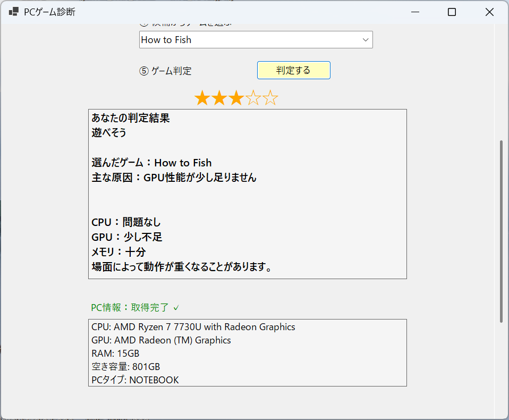Maximize the PCゲーム診断 window
The height and width of the screenshot is (420, 509).
(x=452, y=12)
